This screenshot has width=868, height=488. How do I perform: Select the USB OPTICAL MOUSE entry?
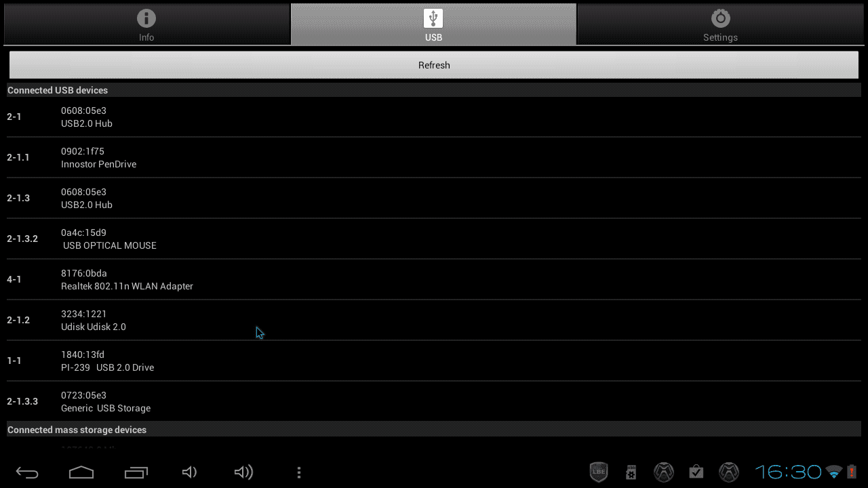point(434,239)
